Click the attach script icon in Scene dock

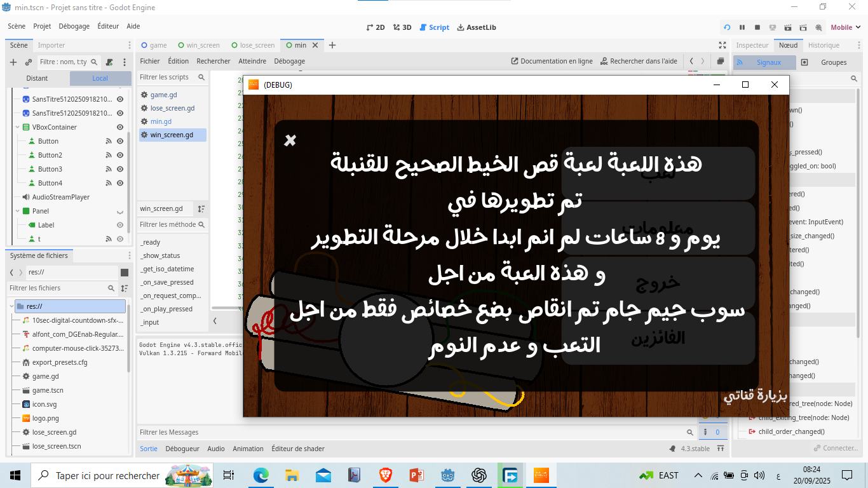click(x=109, y=62)
